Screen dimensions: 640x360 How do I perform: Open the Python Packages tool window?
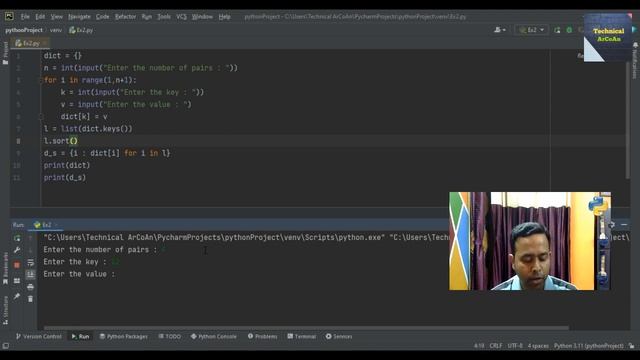pos(123,336)
